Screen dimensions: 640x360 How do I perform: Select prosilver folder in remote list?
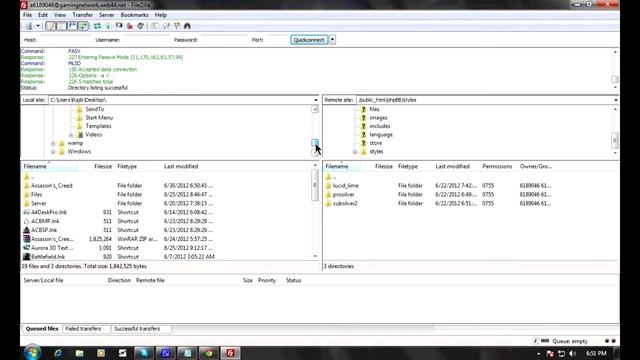(x=343, y=195)
